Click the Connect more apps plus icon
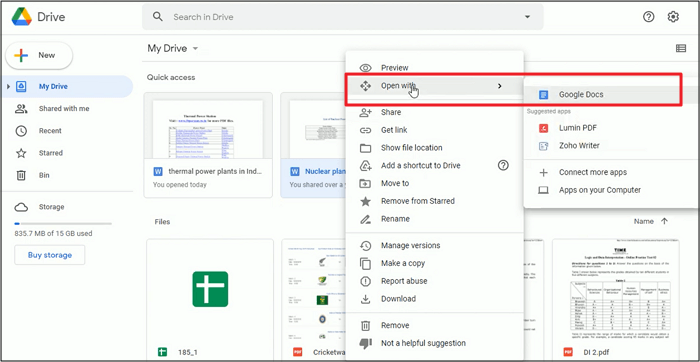The width and height of the screenshot is (700, 362). (x=543, y=172)
